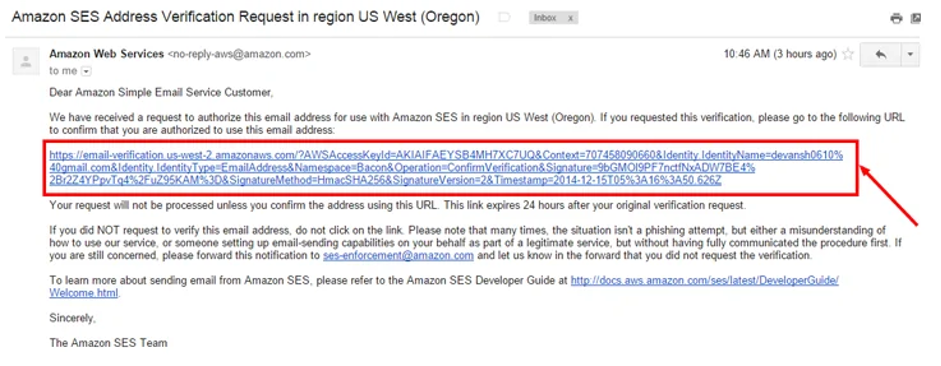941x366 pixels.
Task: Email ses-enforcement@amazon.com link
Action: [x=398, y=256]
